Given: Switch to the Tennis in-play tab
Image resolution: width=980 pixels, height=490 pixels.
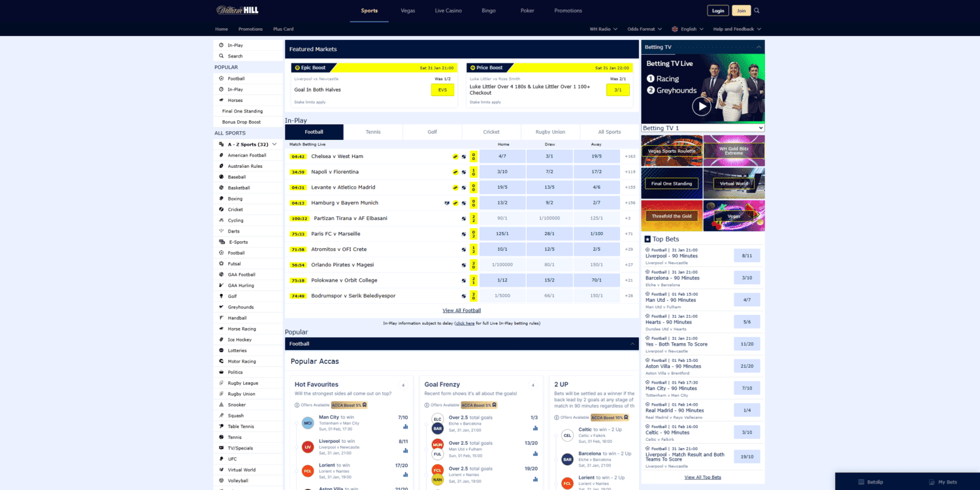Looking at the screenshot, I should pos(372,131).
